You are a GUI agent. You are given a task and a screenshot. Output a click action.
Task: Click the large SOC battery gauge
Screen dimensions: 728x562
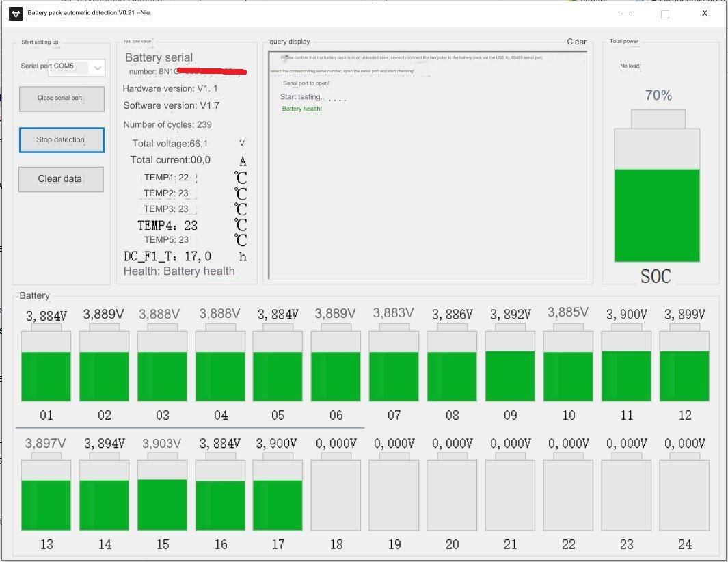coord(657,195)
